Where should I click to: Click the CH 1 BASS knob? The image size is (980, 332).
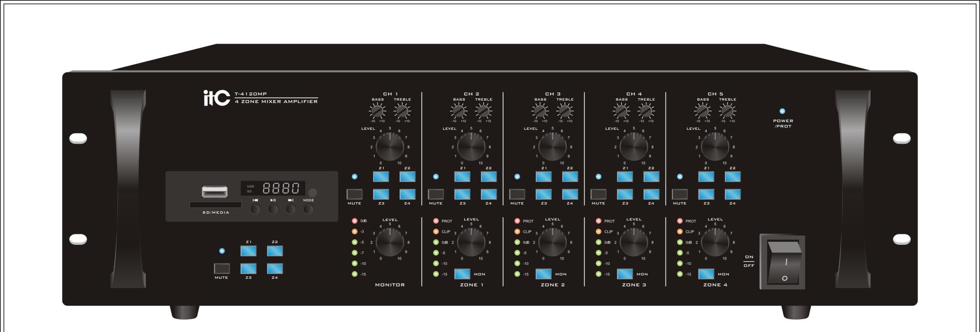click(378, 111)
